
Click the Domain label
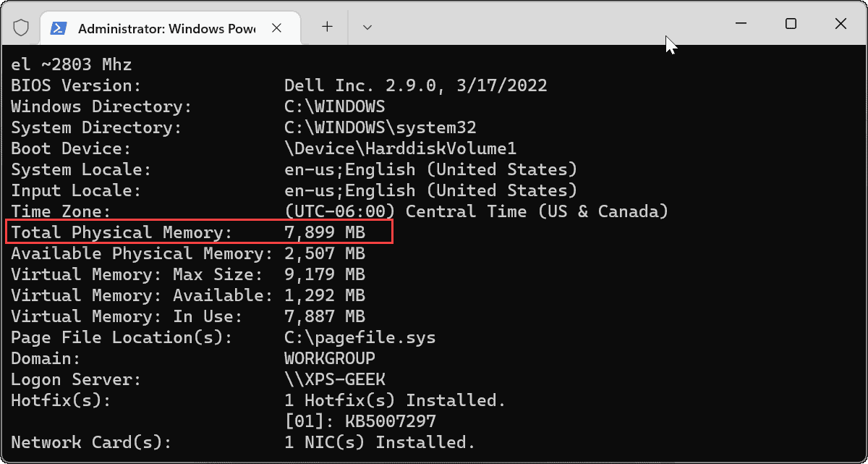pyautogui.click(x=46, y=358)
